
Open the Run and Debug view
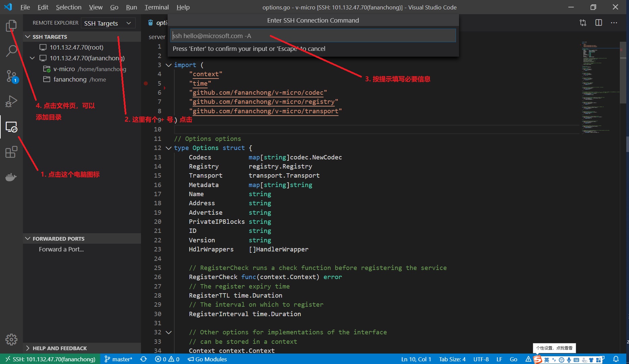pos(11,101)
